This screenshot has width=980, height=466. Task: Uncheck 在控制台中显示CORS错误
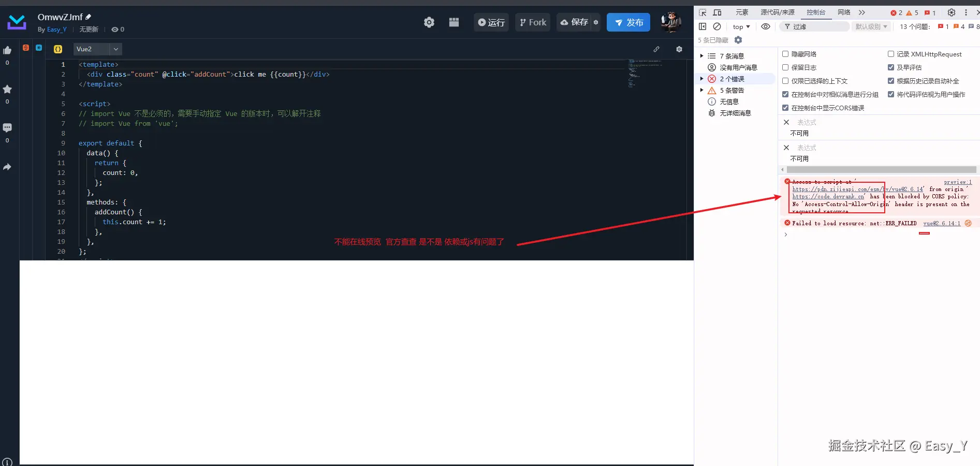coord(785,108)
